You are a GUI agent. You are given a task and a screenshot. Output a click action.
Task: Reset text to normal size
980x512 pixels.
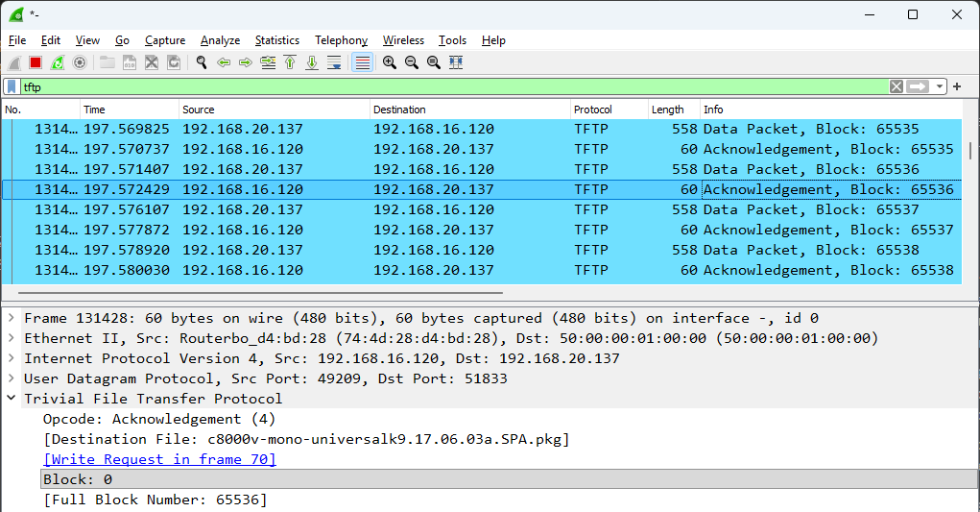click(x=434, y=62)
